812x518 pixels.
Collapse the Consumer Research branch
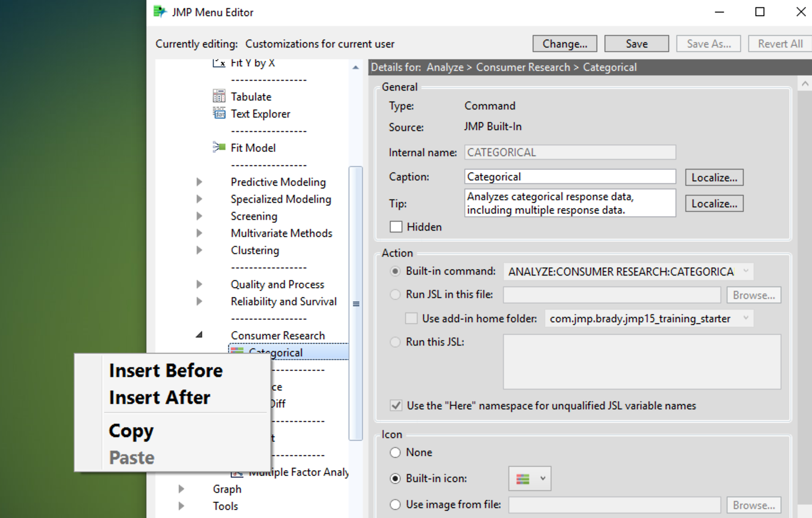(198, 335)
